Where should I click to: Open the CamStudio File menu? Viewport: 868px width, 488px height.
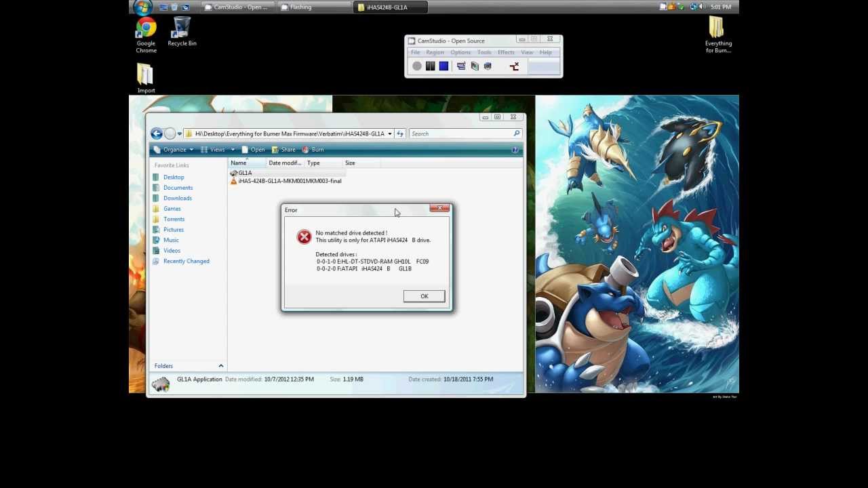coord(415,52)
